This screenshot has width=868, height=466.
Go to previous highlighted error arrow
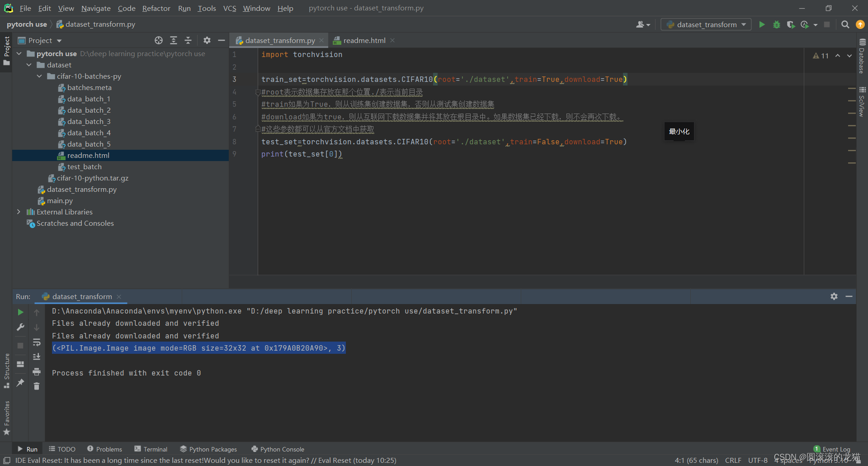point(838,56)
